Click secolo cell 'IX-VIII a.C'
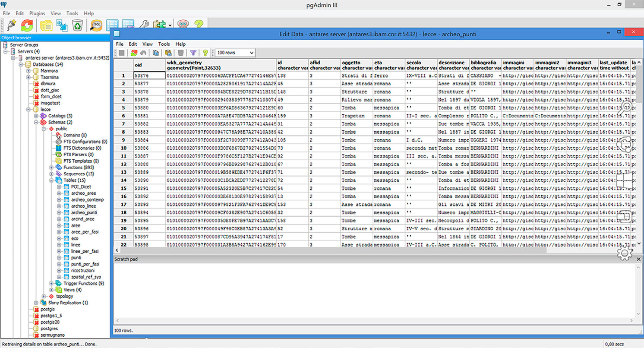The width and height of the screenshot is (644, 348). click(421, 76)
